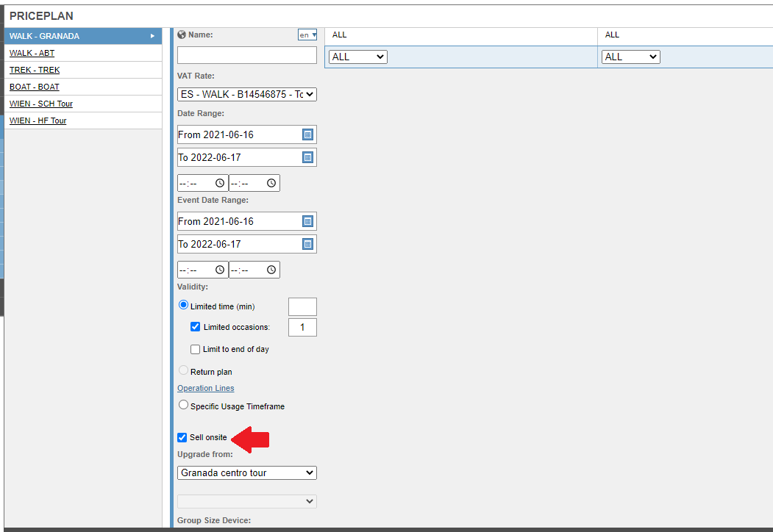Open the calendar picker for Date Range To

(x=308, y=157)
